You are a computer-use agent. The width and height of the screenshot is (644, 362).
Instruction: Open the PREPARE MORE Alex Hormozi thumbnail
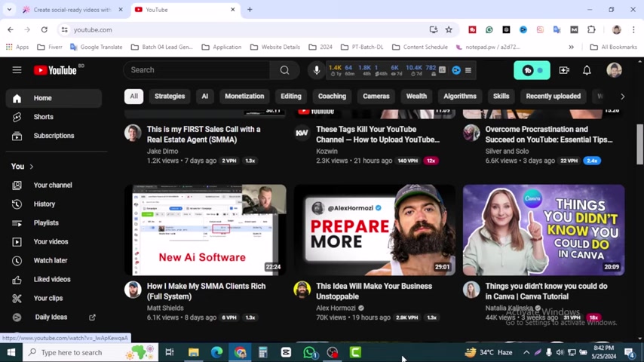[375, 230]
